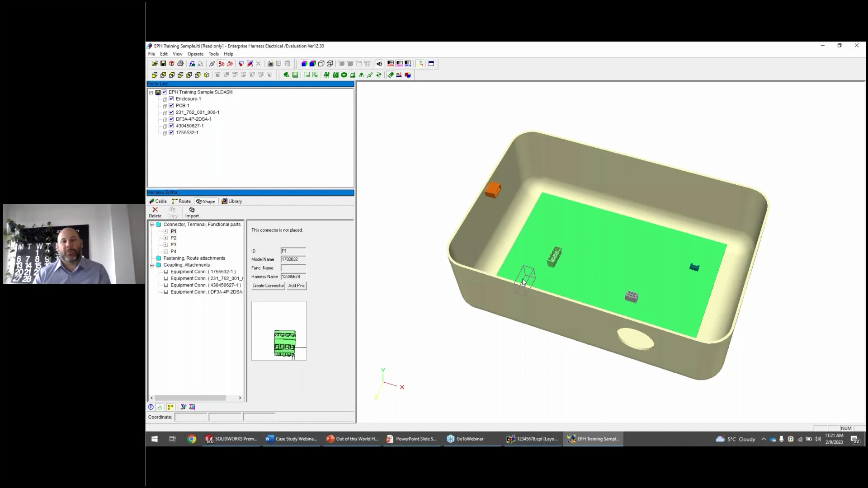Click the Add Pins button
868x488 pixels.
(297, 286)
